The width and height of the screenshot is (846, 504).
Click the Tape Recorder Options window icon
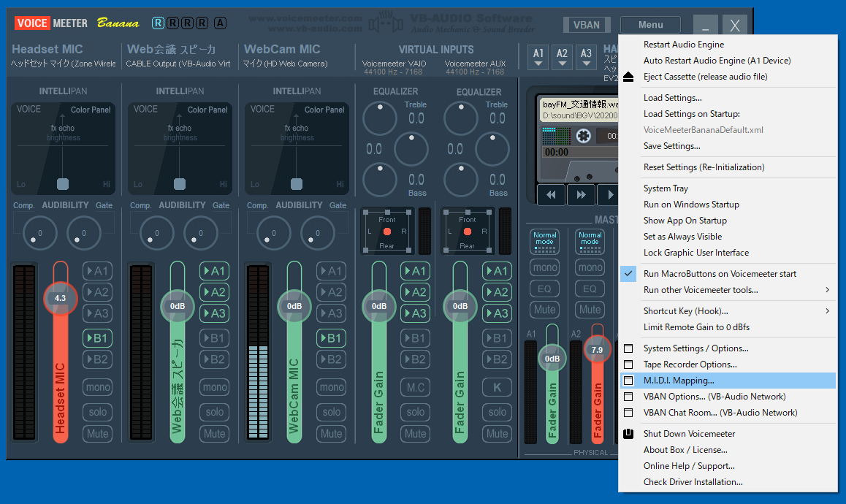[x=628, y=364]
